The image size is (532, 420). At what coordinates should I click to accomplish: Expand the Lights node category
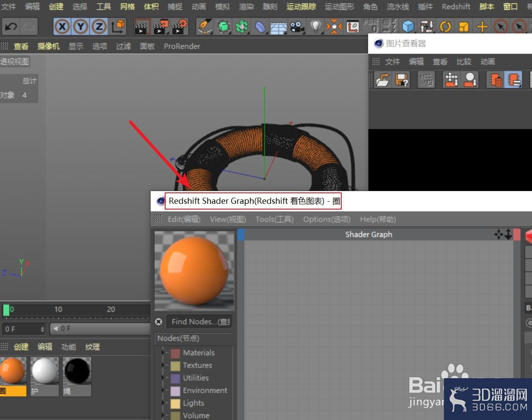164,403
